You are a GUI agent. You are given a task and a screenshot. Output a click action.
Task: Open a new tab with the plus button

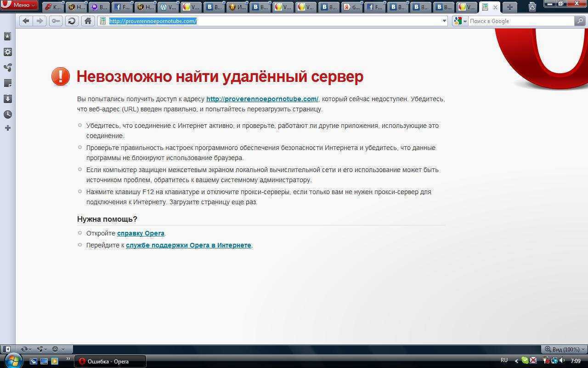(x=509, y=7)
